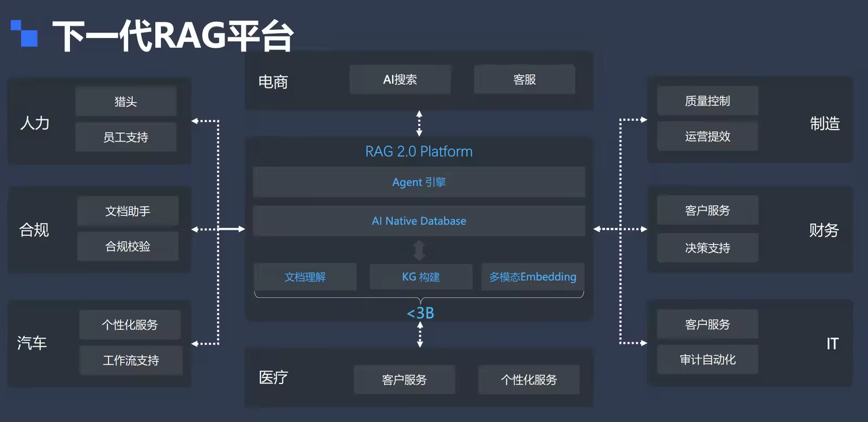Click the 医疗 section label

click(x=273, y=378)
